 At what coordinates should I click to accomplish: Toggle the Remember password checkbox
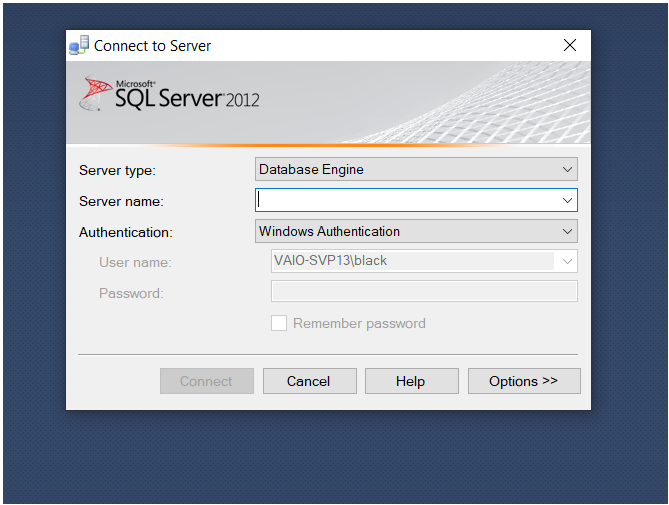coord(279,323)
